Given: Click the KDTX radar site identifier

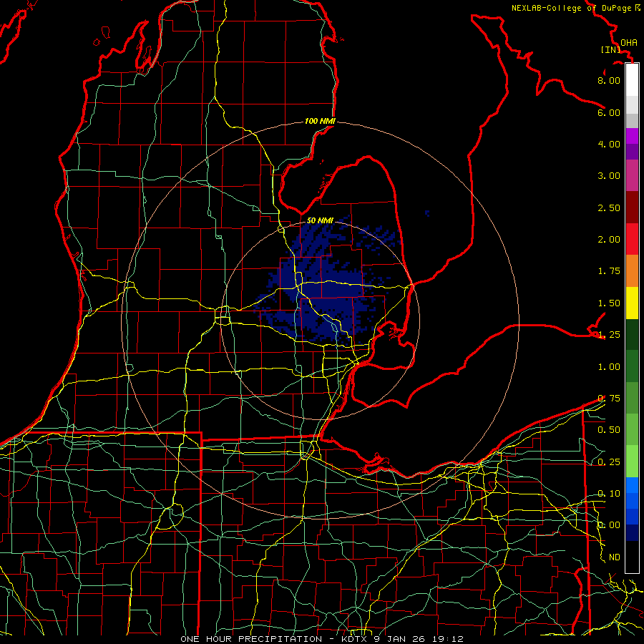Looking at the screenshot, I should click(354, 639).
